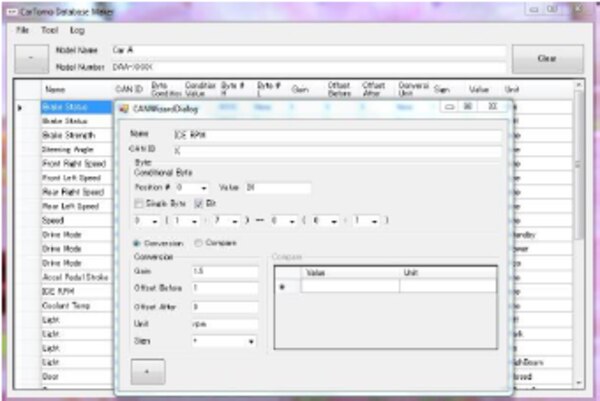Click the Conditional Byte Value field
The image size is (600, 401).
[278, 187]
